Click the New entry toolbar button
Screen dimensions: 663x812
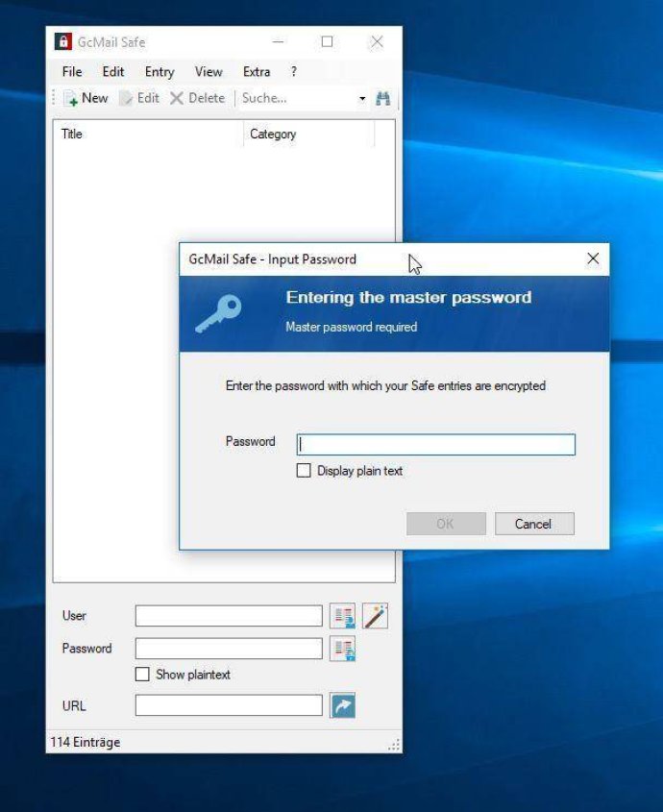tap(86, 98)
